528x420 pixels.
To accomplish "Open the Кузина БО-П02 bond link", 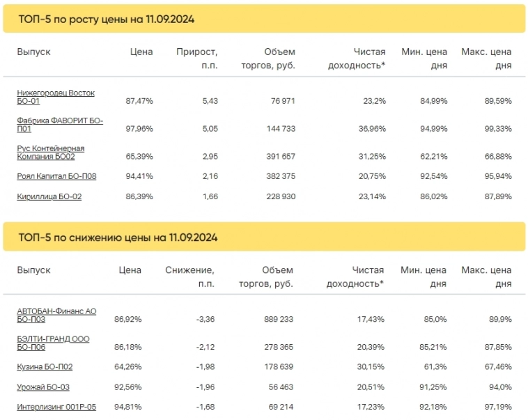I will [x=45, y=366].
